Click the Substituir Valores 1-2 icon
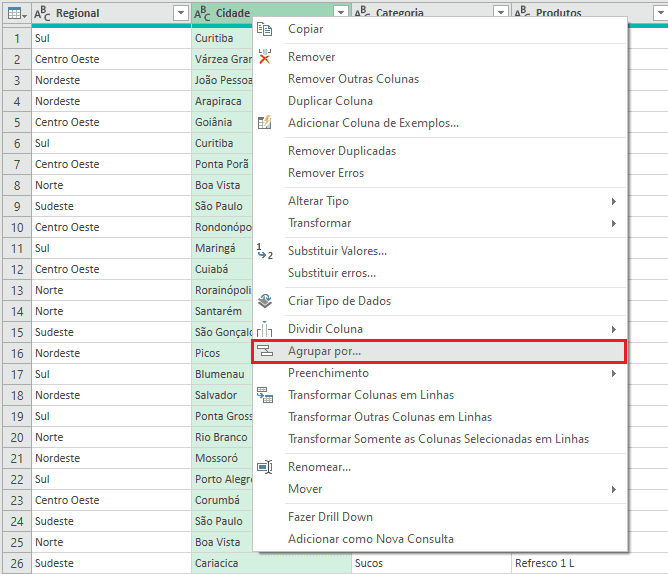This screenshot has width=668, height=574. 265,251
